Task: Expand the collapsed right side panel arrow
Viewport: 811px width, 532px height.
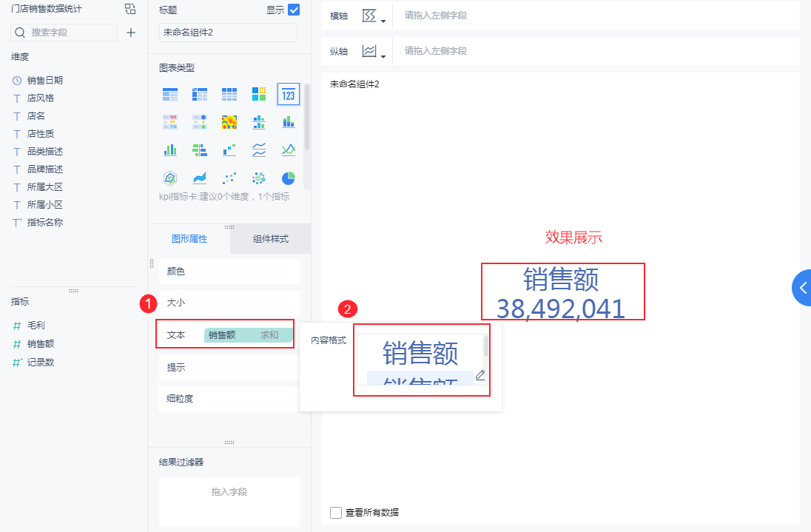Action: coord(801,288)
